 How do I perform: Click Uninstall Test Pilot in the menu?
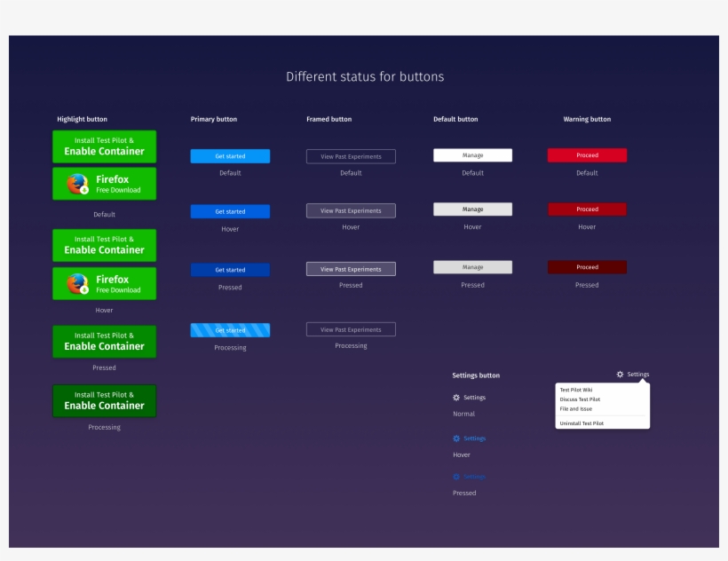[582, 423]
